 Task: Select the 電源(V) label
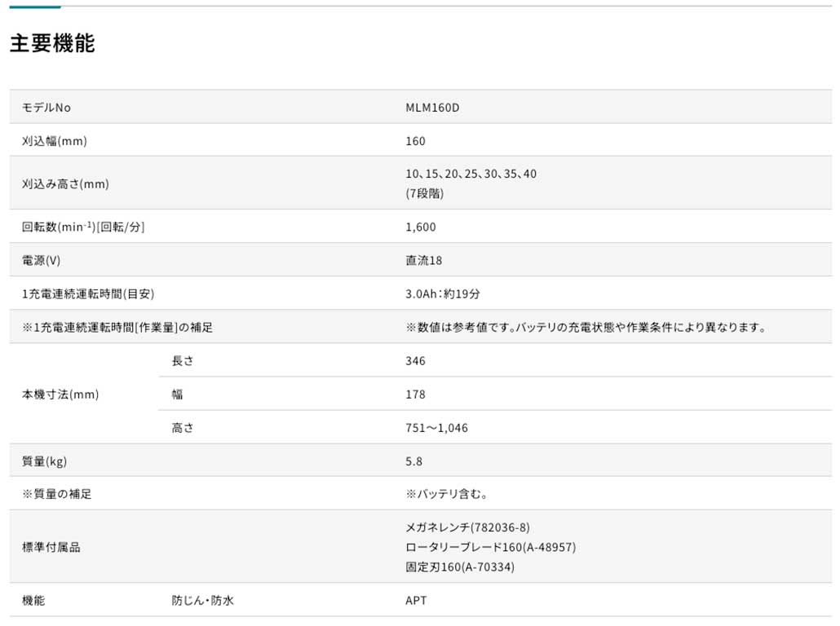pyautogui.click(x=41, y=260)
